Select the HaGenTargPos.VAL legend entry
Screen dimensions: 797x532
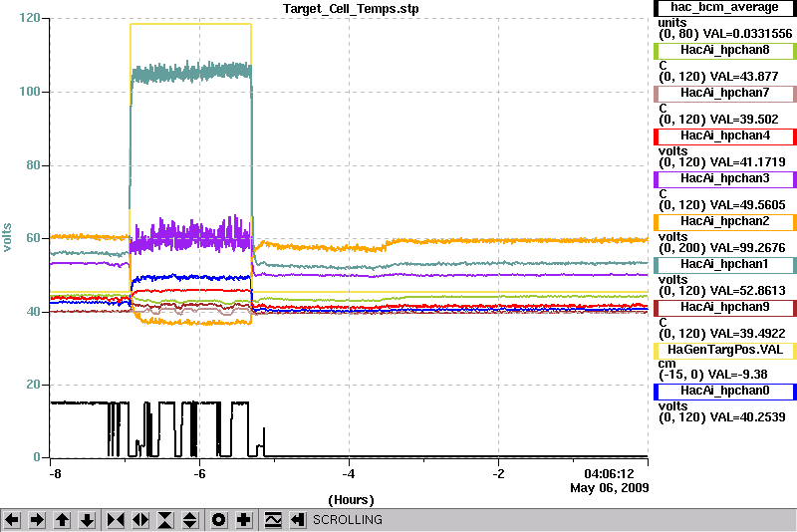(724, 351)
